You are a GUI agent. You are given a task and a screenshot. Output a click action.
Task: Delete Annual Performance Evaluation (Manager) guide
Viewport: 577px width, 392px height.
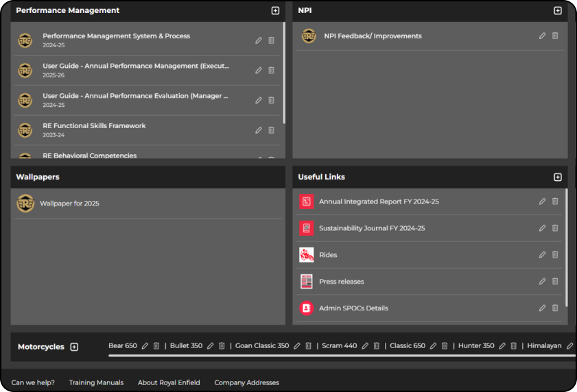pyautogui.click(x=271, y=100)
